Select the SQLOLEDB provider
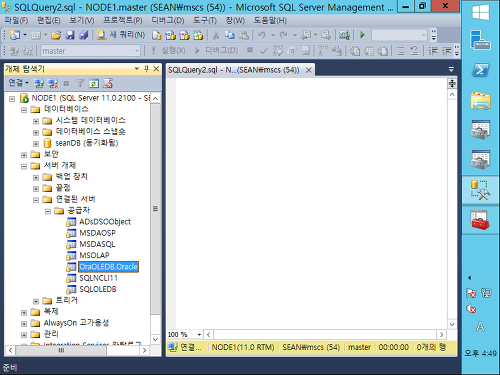This screenshot has height=375, width=500. [x=98, y=289]
